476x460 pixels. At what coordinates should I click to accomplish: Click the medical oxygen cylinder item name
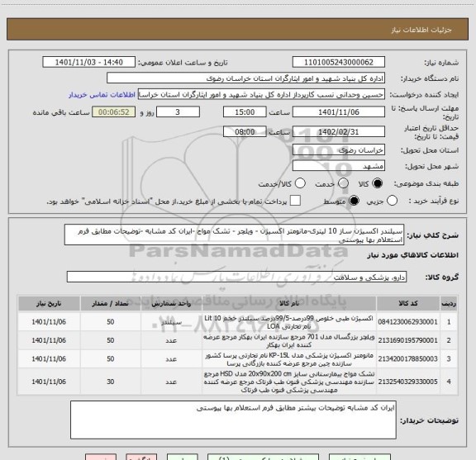[289, 322]
